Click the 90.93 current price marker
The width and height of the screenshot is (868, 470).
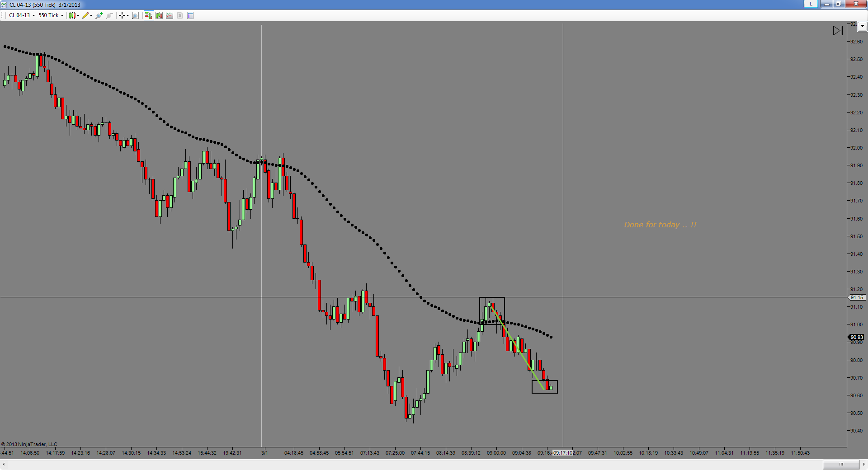[x=856, y=337]
